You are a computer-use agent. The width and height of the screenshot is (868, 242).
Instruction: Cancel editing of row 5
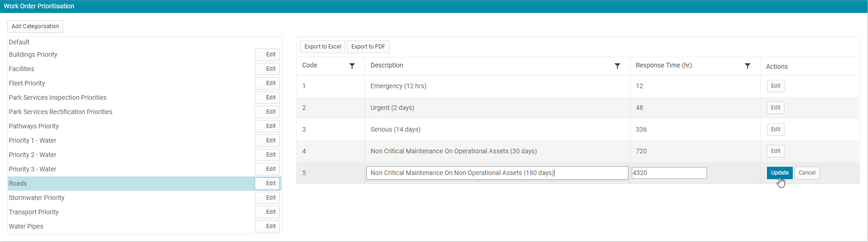[807, 173]
